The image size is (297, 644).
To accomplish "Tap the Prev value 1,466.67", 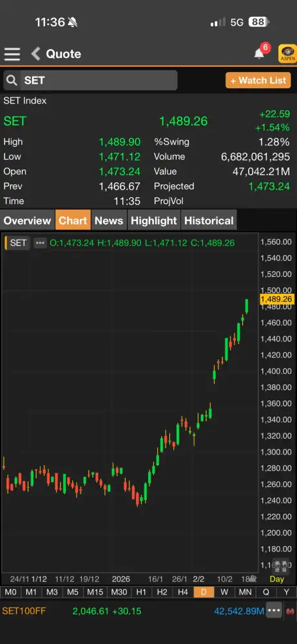I will [120, 186].
